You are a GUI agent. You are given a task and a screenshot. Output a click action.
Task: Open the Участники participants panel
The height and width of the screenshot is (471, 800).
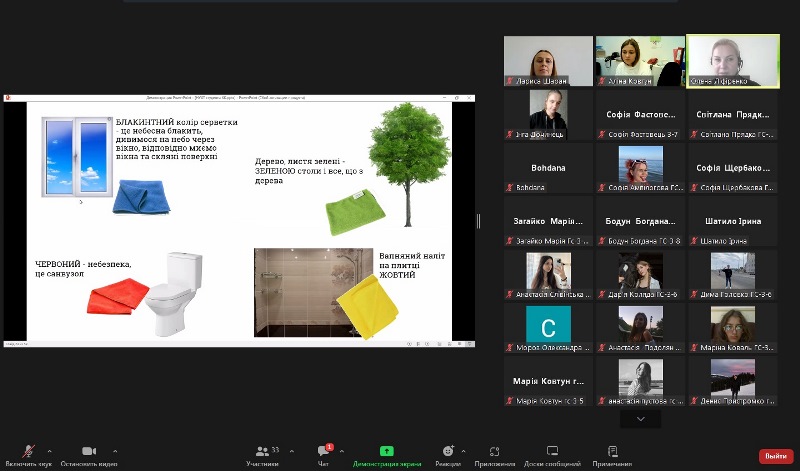coord(262,455)
